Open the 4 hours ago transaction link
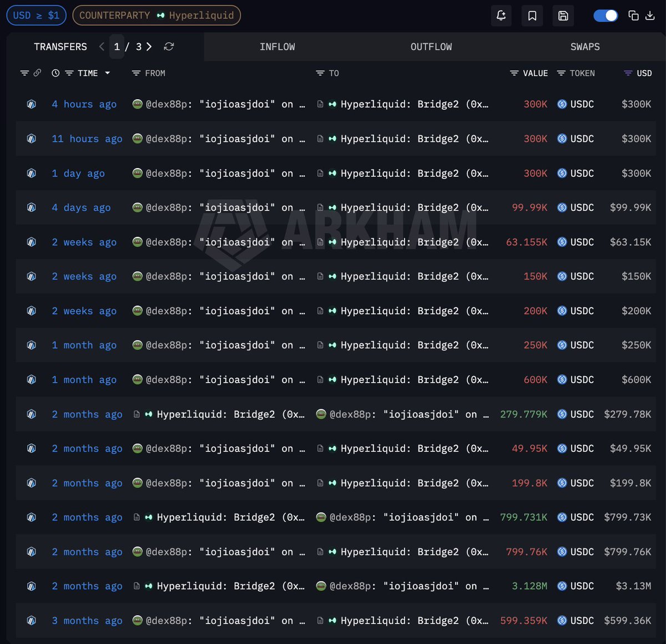666x644 pixels. (84, 104)
